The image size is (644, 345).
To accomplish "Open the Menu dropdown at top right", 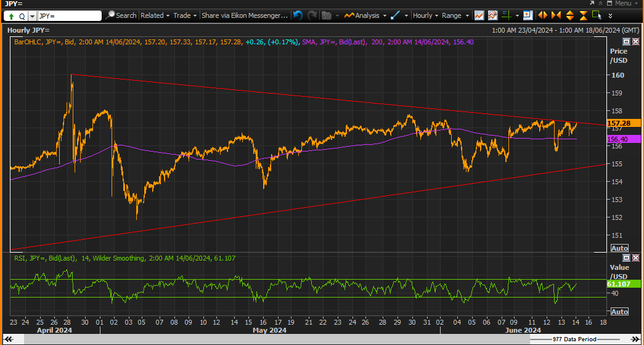I will tap(625, 3).
